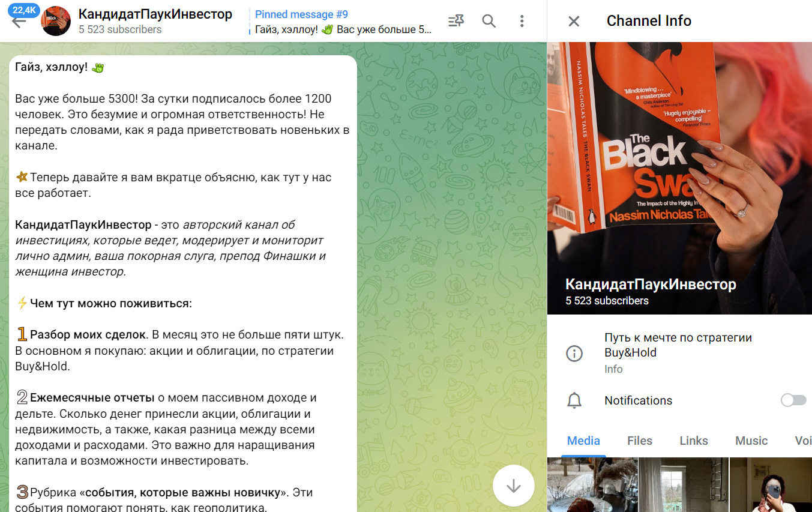Screen dimensions: 812x512
Task: Click the bell icon beside Notifications
Action: [x=574, y=400]
